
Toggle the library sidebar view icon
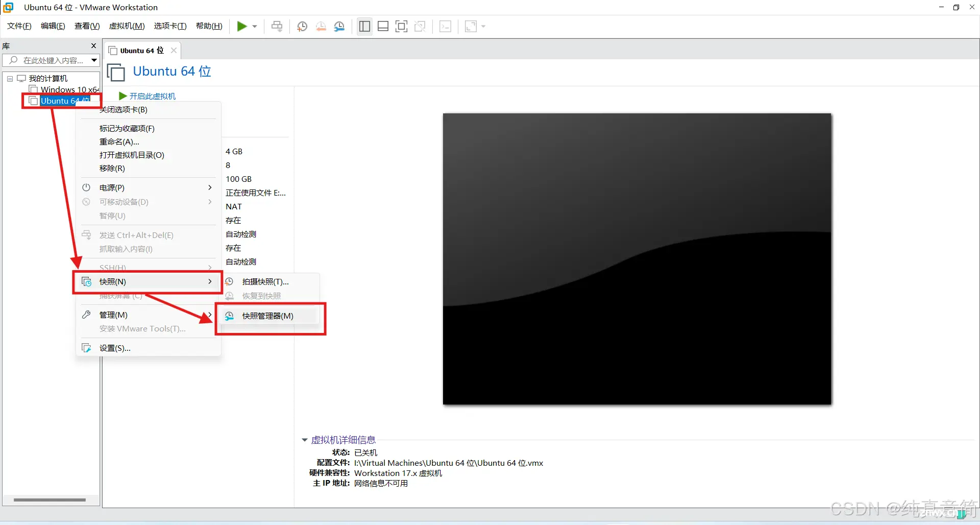364,27
